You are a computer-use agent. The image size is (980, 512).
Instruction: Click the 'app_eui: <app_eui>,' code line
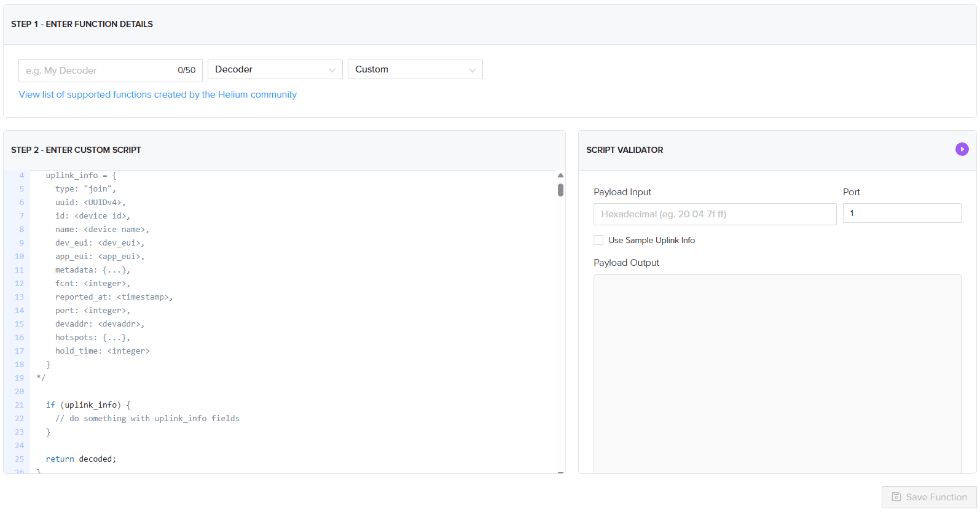coord(100,256)
